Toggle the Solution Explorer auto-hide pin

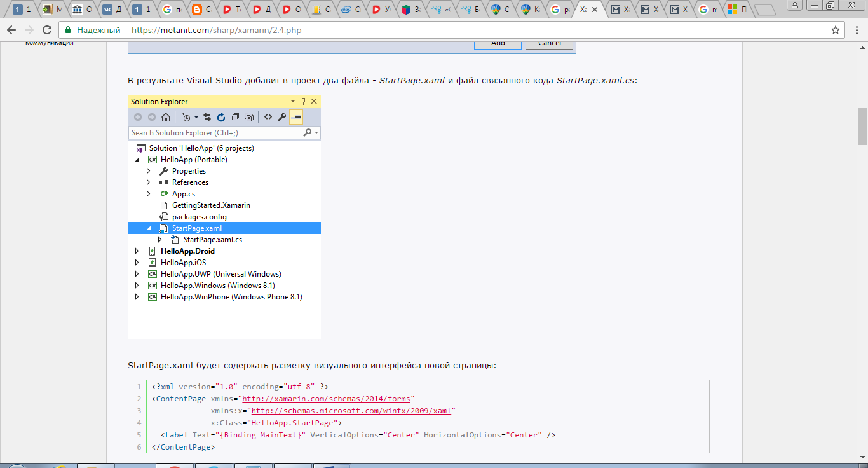(303, 101)
